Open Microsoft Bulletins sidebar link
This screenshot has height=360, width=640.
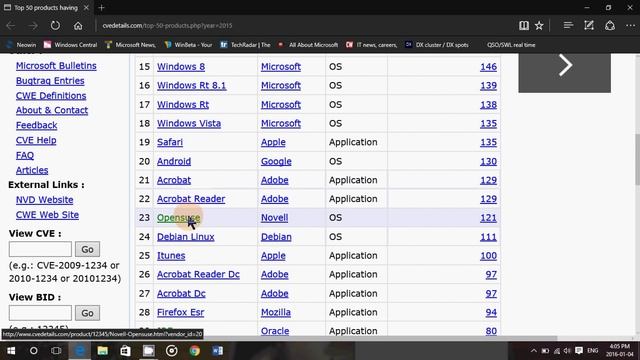click(x=56, y=66)
